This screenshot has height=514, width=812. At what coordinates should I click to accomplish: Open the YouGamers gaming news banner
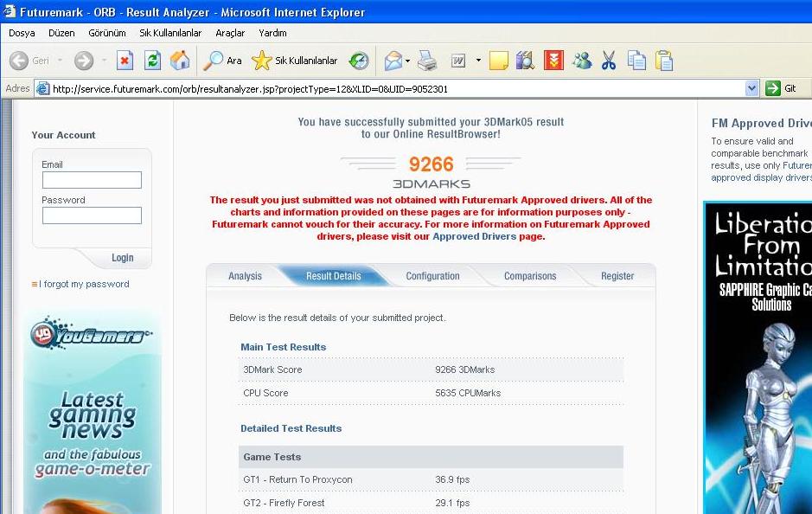click(x=93, y=412)
